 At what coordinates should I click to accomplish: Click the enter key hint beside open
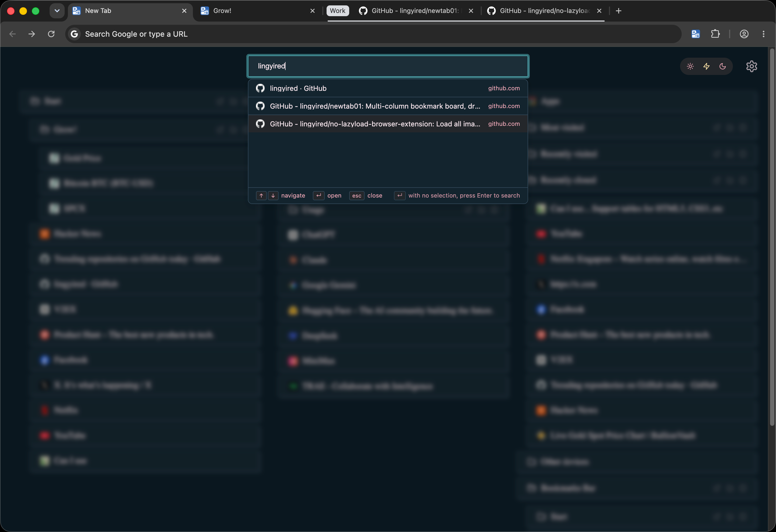pyautogui.click(x=318, y=196)
